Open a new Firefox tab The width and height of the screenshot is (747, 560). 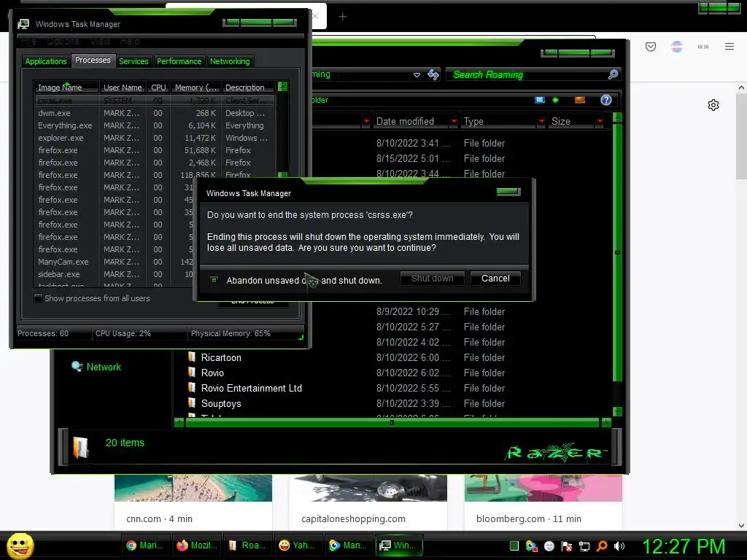pos(343,17)
